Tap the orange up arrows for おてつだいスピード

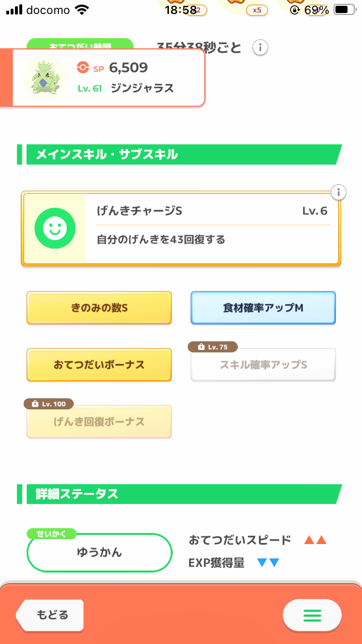pyautogui.click(x=315, y=540)
